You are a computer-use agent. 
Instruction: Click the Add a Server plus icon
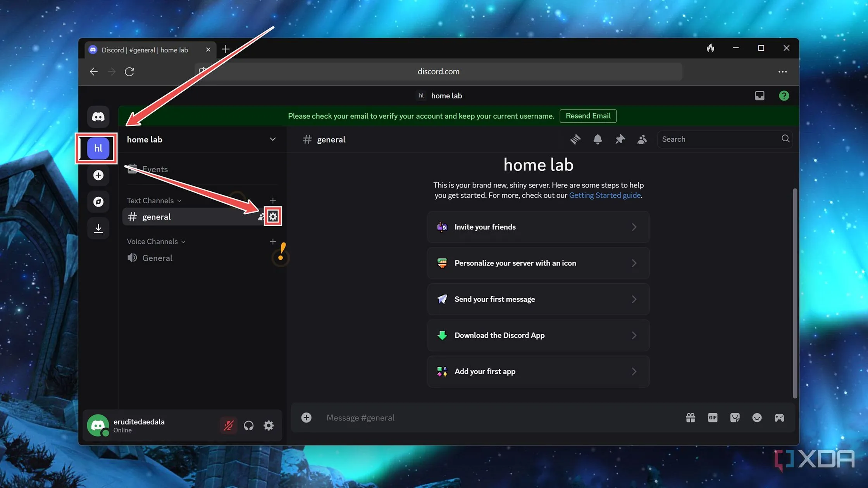point(98,175)
